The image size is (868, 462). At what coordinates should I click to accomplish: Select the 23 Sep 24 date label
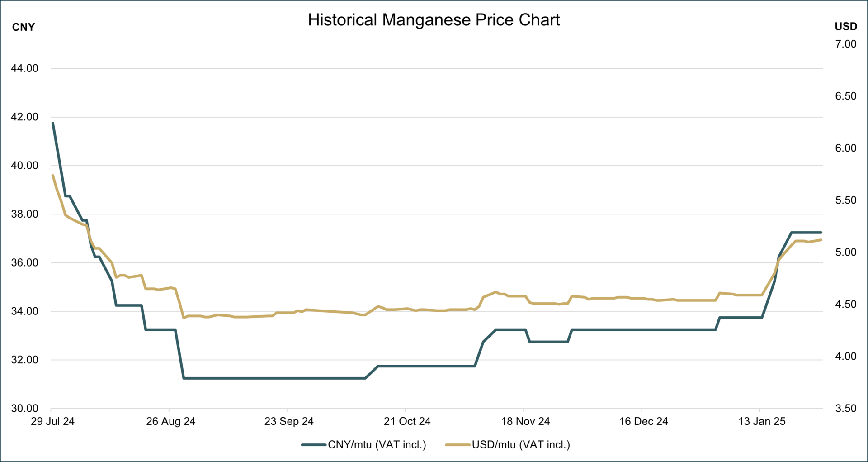coord(289,422)
